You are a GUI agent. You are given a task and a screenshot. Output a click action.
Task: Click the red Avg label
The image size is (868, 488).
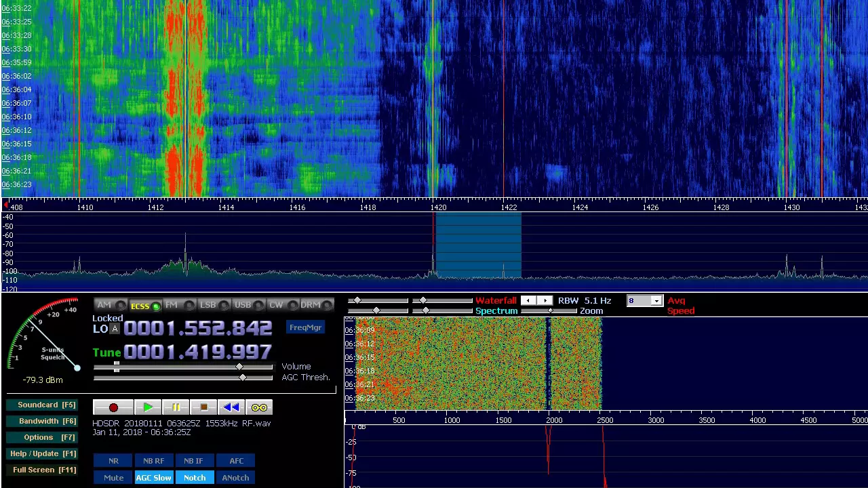pos(676,300)
